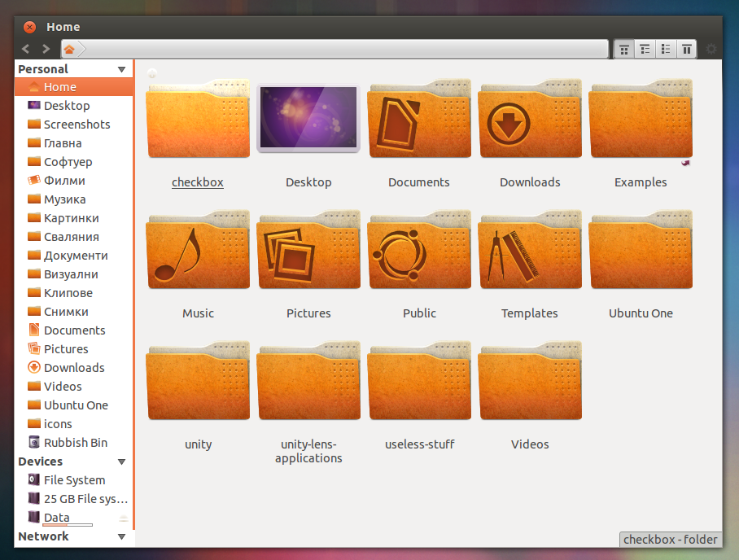
Task: Open the Documents folder in main pane
Action: click(419, 122)
